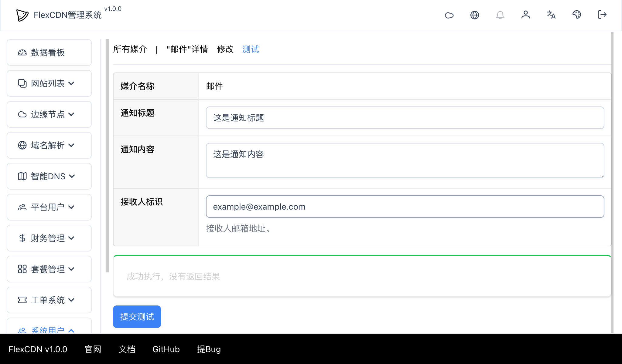Screen dimensions: 622x364
Task: Open the globe icon in the top bar
Action: click(475, 15)
